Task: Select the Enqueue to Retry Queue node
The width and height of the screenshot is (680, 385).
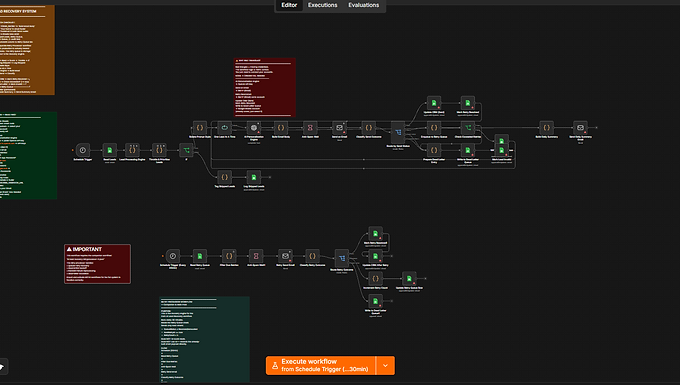Action: (434, 127)
